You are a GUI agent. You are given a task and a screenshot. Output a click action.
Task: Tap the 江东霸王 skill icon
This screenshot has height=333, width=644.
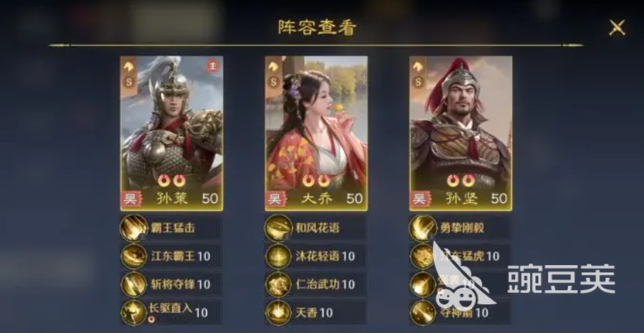[134, 256]
